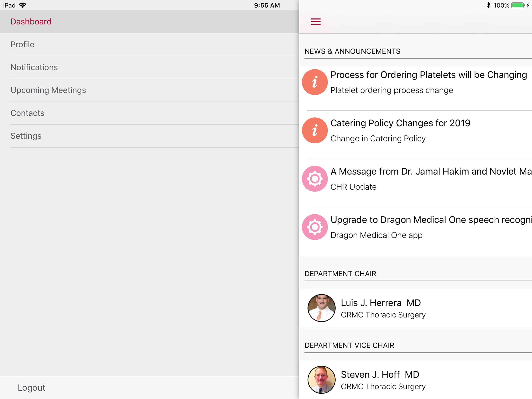Go to Notifications in side menu
The height and width of the screenshot is (399, 532).
tap(150, 67)
